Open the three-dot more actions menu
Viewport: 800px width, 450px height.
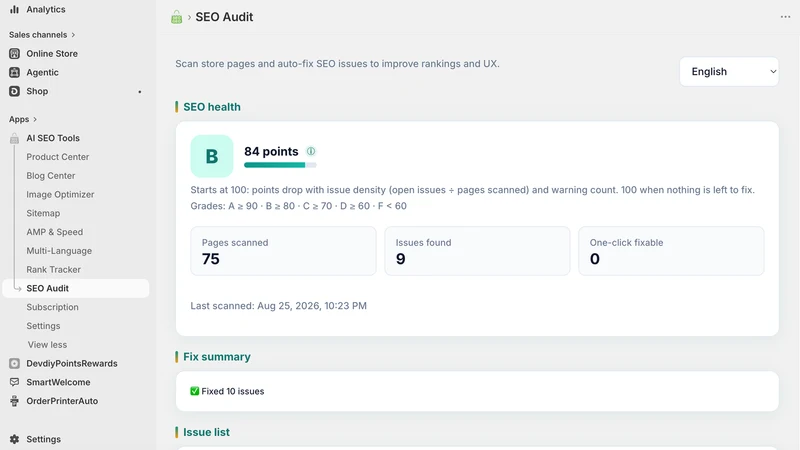785,17
